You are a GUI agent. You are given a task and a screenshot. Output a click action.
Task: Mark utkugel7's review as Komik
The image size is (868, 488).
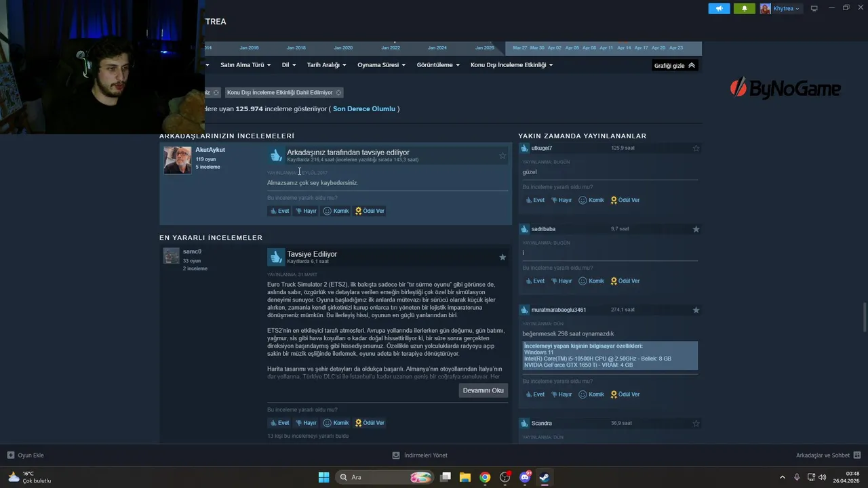coord(591,200)
